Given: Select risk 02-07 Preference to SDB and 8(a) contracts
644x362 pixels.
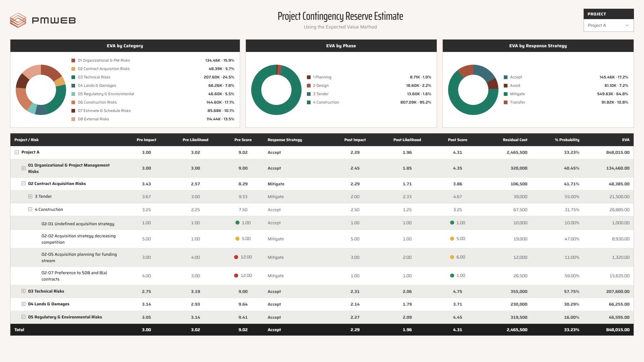Looking at the screenshot, I should coord(74,276).
